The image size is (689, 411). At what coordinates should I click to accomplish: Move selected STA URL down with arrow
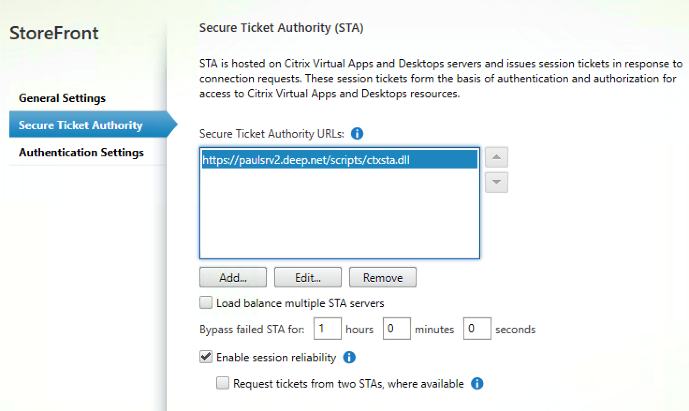coord(497,182)
